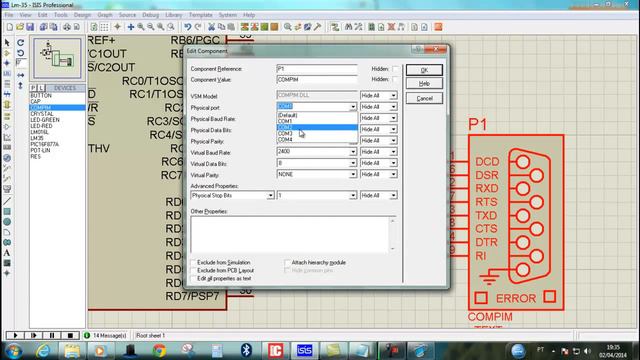Open the Library menu
The height and width of the screenshot is (360, 640).
pyautogui.click(x=173, y=15)
